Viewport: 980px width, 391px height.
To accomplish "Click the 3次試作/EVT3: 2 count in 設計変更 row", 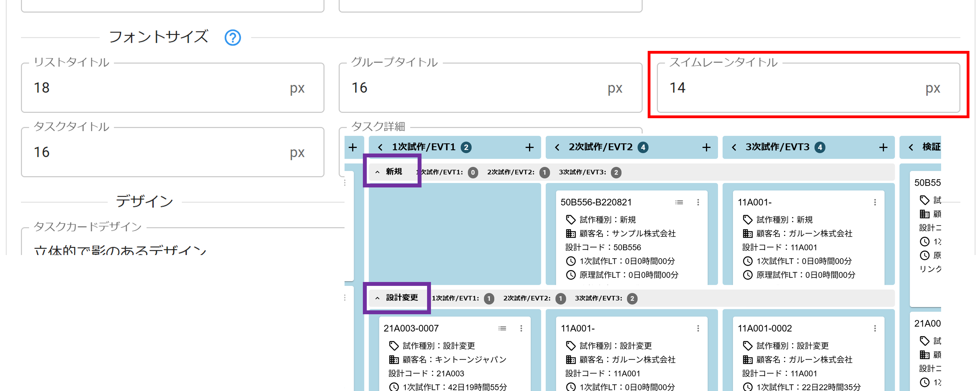I will (632, 298).
